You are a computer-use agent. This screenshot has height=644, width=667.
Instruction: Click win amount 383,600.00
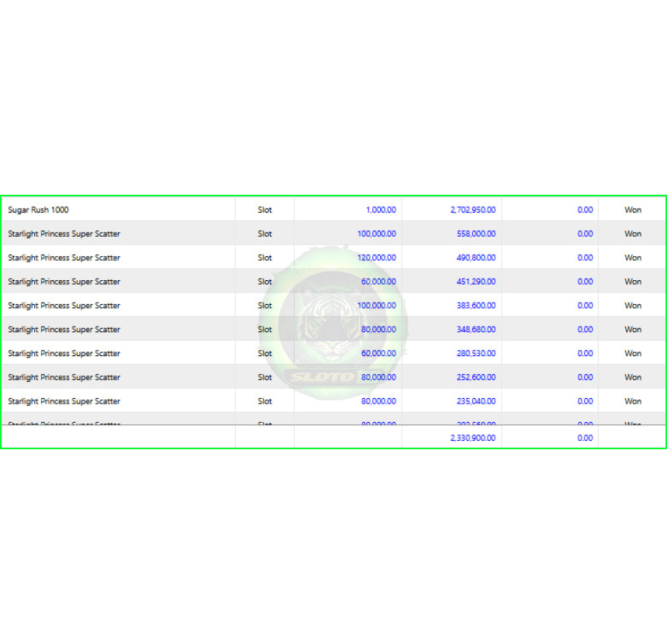click(x=476, y=305)
